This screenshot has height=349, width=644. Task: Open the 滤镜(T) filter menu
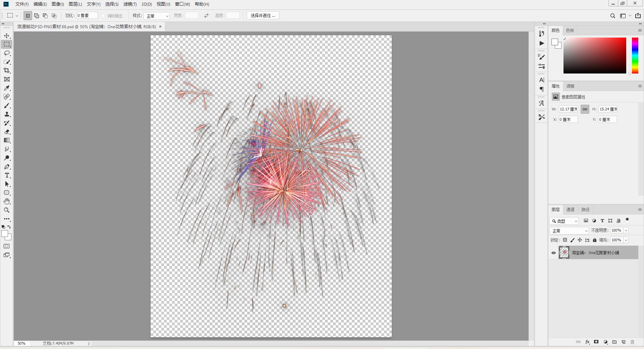coord(130,4)
